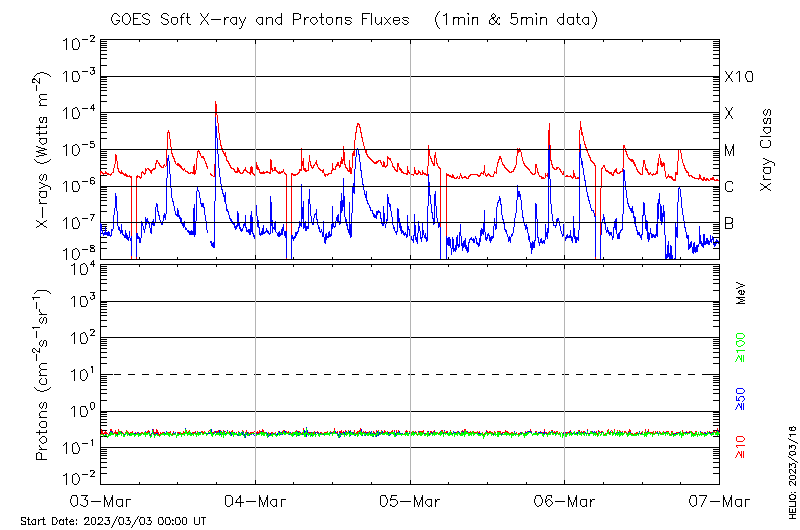Image resolution: width=800 pixels, height=530 pixels.
Task: Select the 05-Mar date tick label
Action: tap(410, 500)
